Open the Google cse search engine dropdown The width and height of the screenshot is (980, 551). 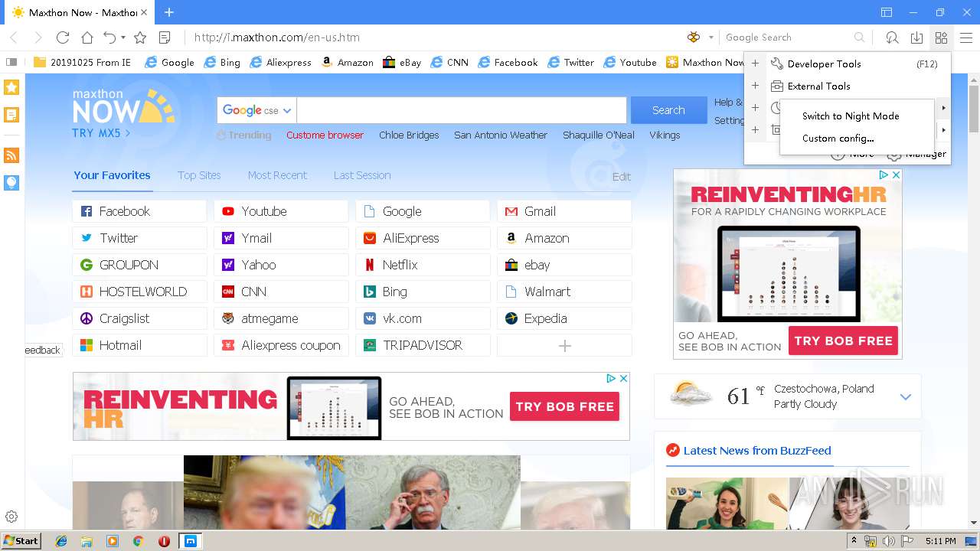(256, 110)
